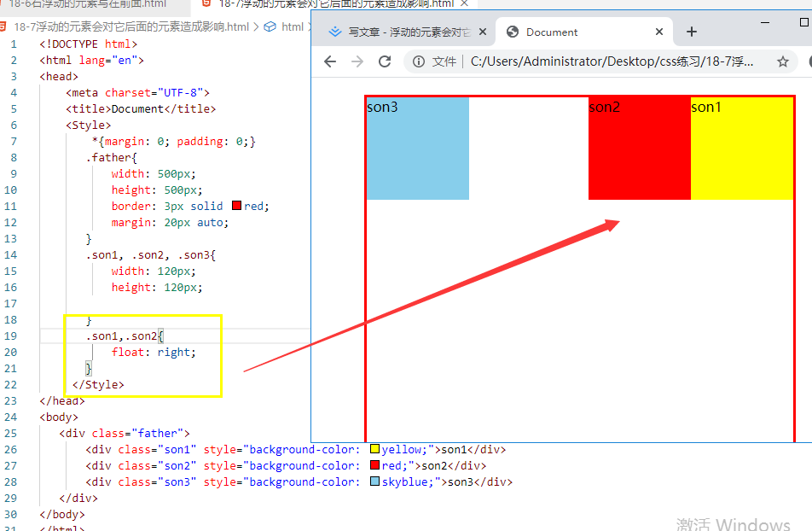Viewport: 812px width, 531px height.
Task: Click the <div class="father"> line
Action: click(125, 433)
